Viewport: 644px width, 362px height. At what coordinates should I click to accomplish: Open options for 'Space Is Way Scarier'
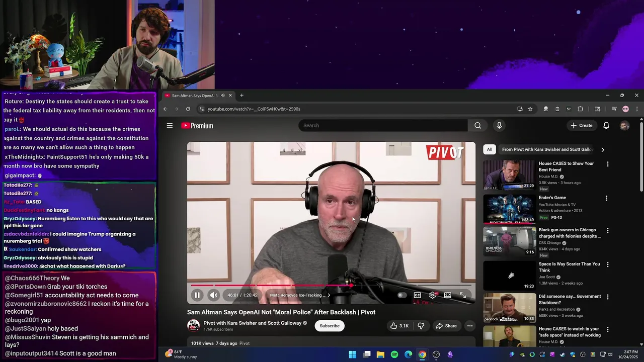[607, 264]
